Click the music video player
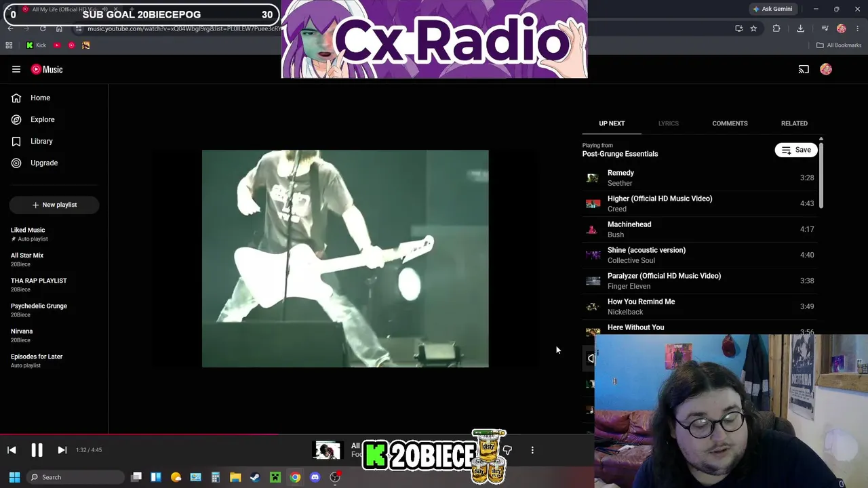Image resolution: width=868 pixels, height=488 pixels. pyautogui.click(x=345, y=259)
